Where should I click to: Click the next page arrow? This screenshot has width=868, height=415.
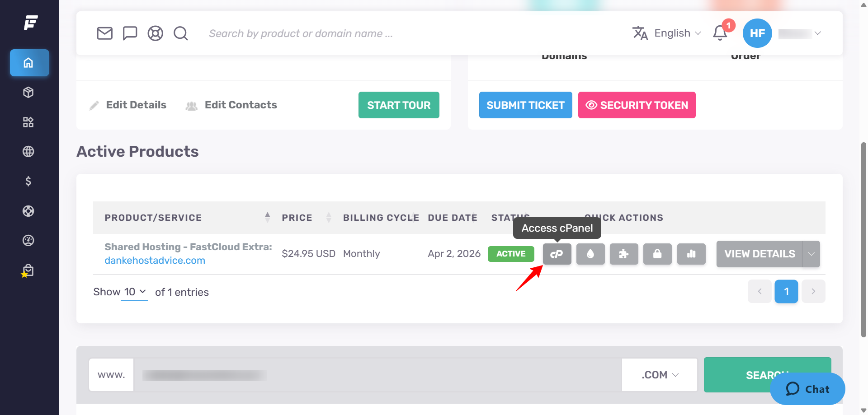click(813, 291)
